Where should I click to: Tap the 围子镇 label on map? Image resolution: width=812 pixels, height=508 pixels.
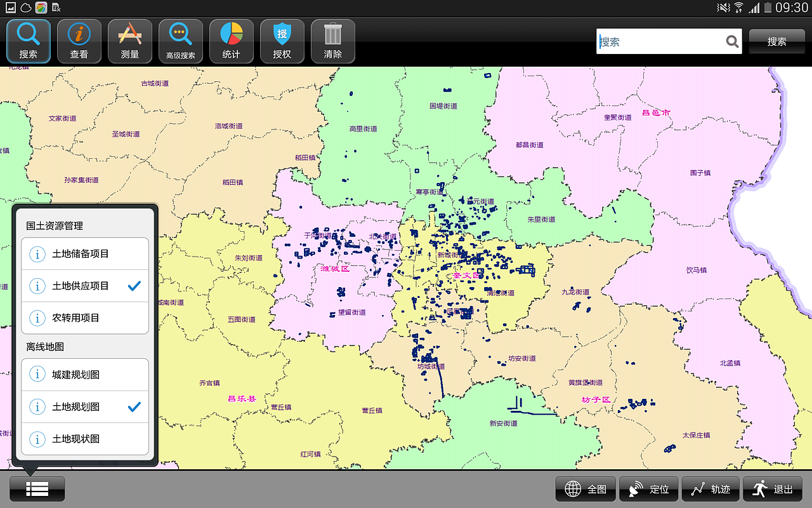700,173
